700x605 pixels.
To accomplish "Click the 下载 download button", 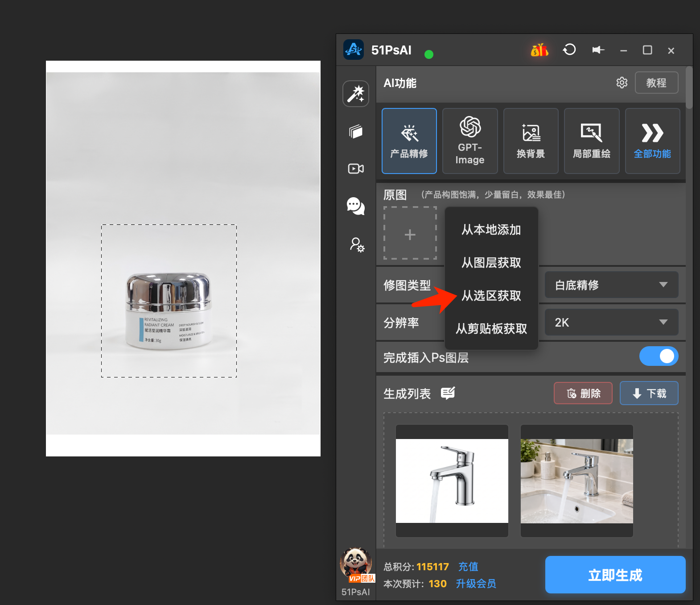I will pos(649,393).
